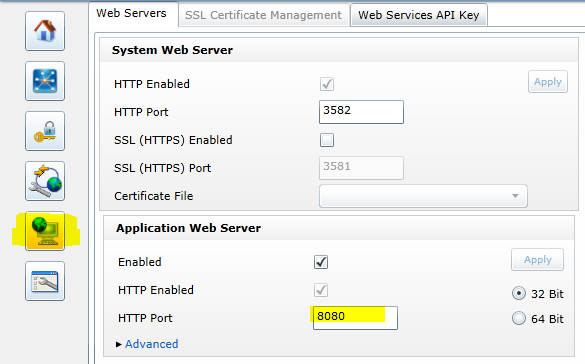Toggle System Web Server HTTP Enabled checkbox

tap(327, 84)
